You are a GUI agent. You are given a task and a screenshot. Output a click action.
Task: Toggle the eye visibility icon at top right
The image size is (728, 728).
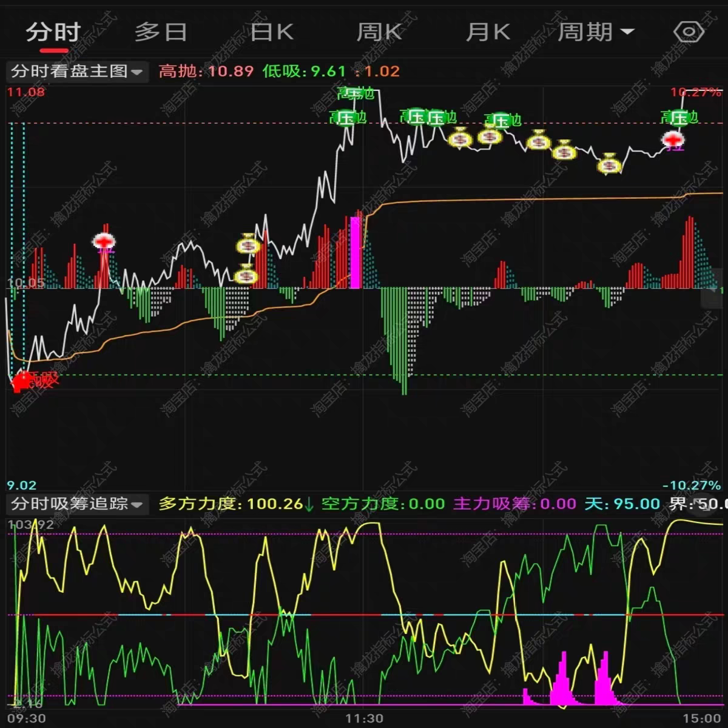pos(689,32)
